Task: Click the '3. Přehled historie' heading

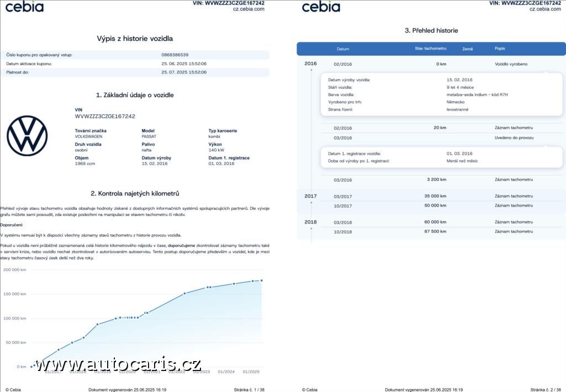Action: coord(431,31)
